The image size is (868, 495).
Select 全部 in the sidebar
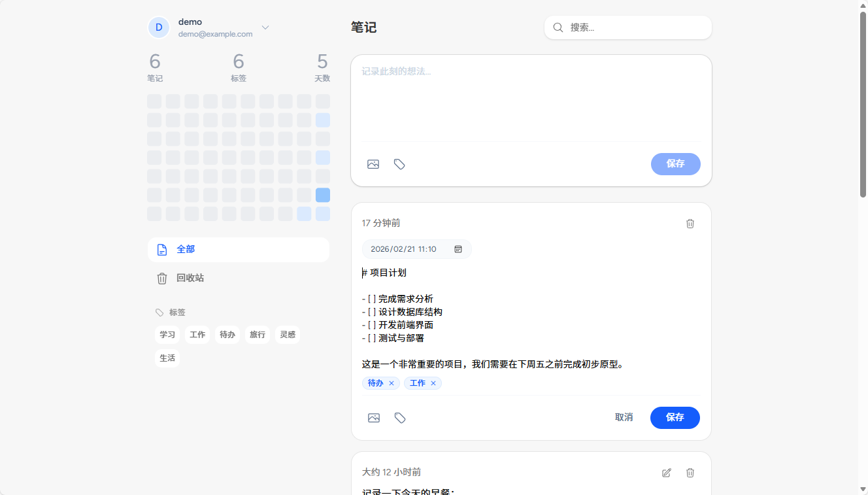pyautogui.click(x=185, y=249)
